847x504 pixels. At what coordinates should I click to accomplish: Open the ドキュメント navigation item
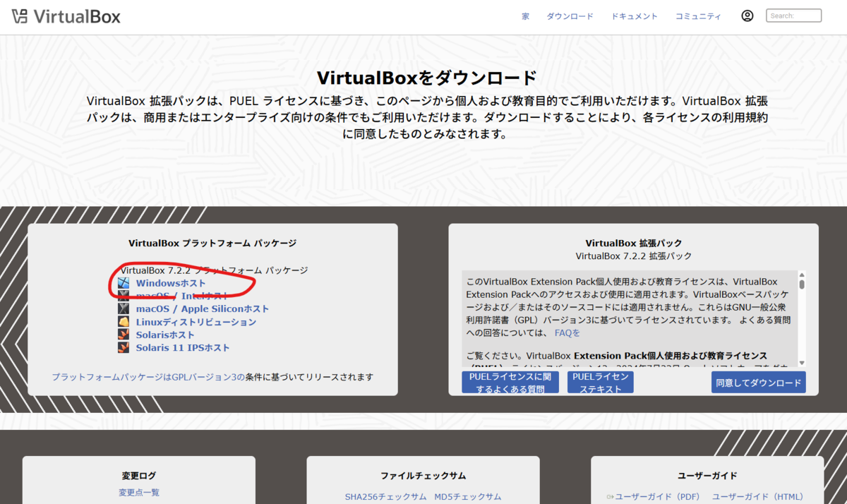point(635,16)
